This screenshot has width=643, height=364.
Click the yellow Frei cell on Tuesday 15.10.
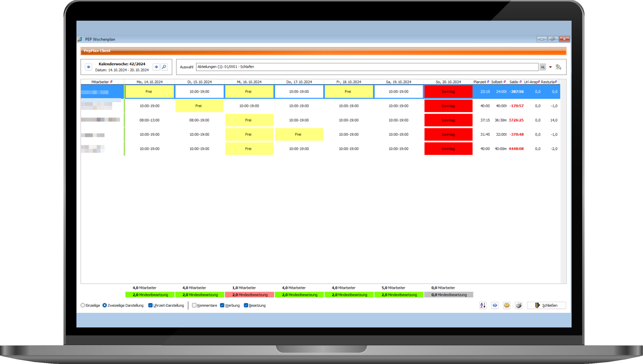click(199, 106)
